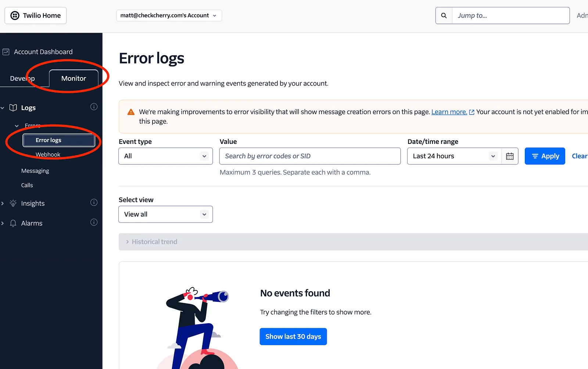Image resolution: width=588 pixels, height=369 pixels.
Task: Click the Logs info icon
Action: pyautogui.click(x=94, y=107)
